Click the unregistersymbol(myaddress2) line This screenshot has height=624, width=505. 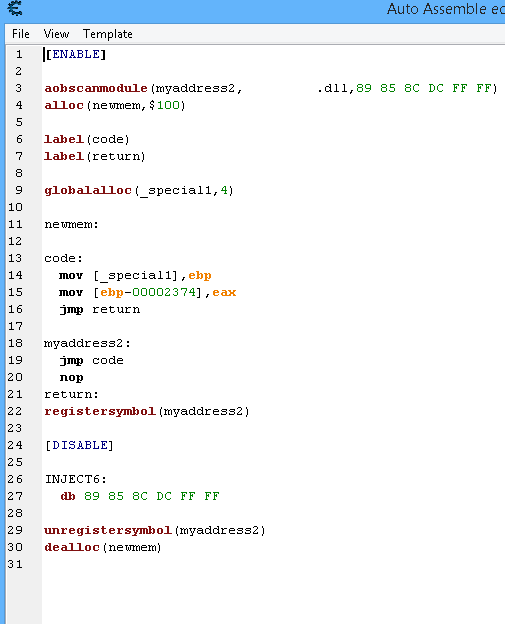(x=155, y=530)
